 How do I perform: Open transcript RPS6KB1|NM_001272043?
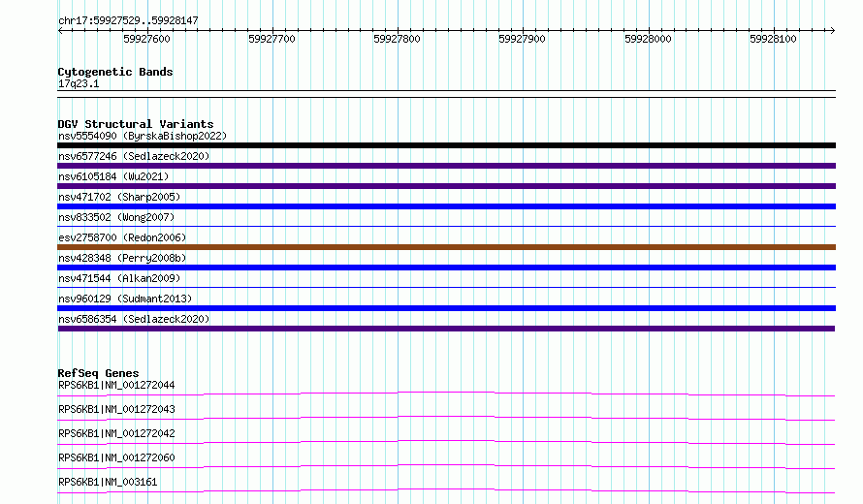click(116, 409)
